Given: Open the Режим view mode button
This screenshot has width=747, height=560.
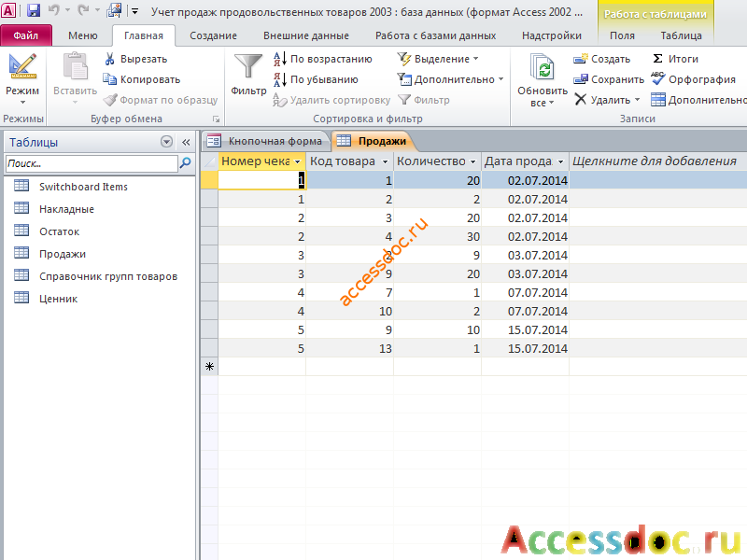Looking at the screenshot, I should [22, 79].
